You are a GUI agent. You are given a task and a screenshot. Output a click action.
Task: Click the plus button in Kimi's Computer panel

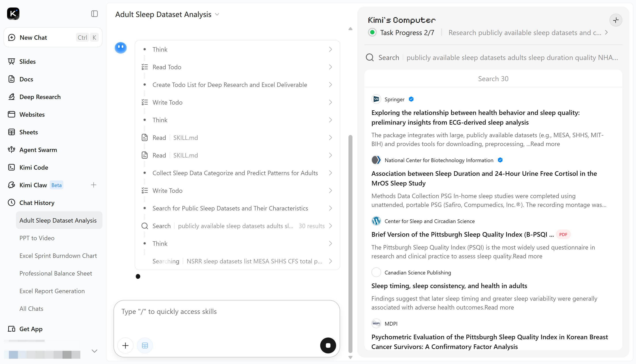[x=615, y=20]
